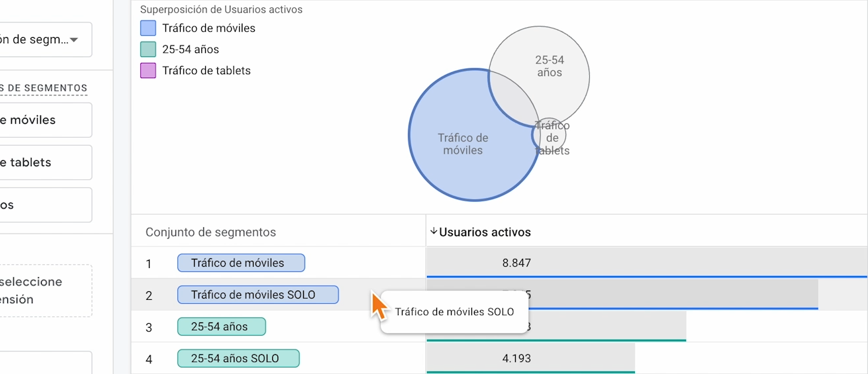
Task: Click the purple Tráfico de tablets legend swatch
Action: (x=148, y=70)
